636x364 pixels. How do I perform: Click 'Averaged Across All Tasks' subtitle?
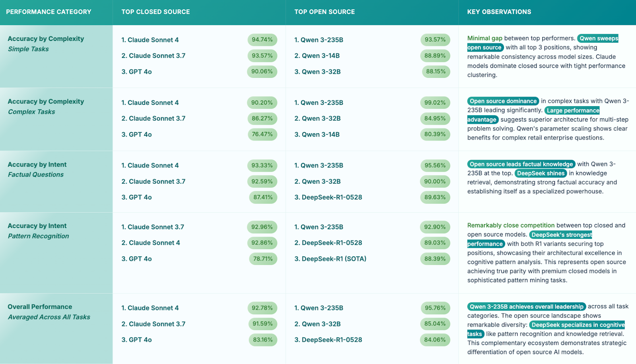(x=49, y=317)
